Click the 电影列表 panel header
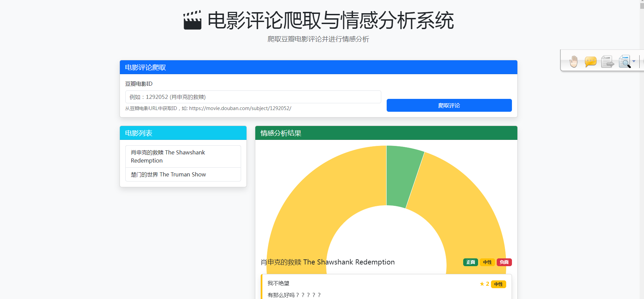Image resolution: width=644 pixels, height=299 pixels. tap(183, 133)
